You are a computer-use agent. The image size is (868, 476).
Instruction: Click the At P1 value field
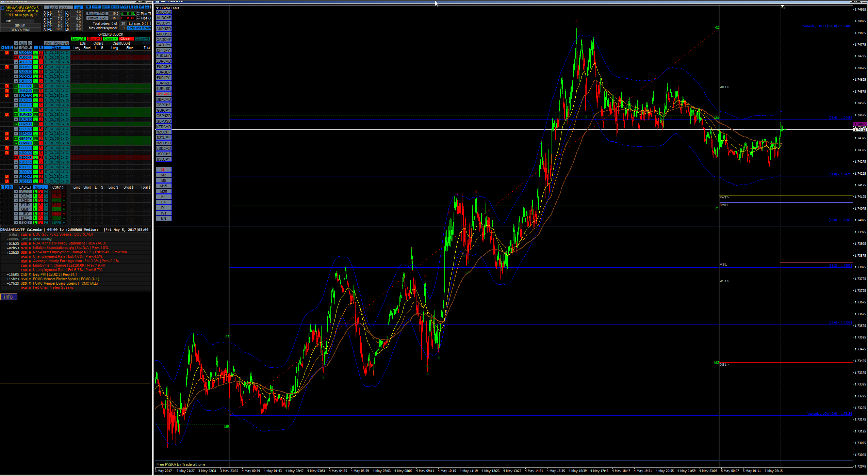point(58,12)
